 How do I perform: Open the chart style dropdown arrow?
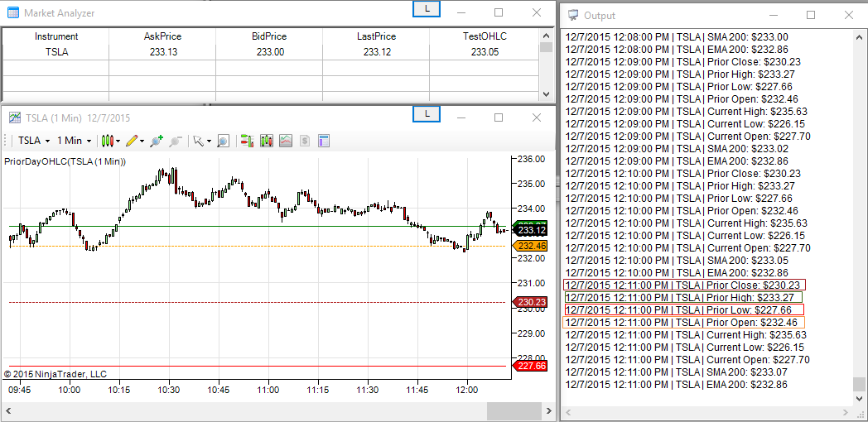[118, 141]
